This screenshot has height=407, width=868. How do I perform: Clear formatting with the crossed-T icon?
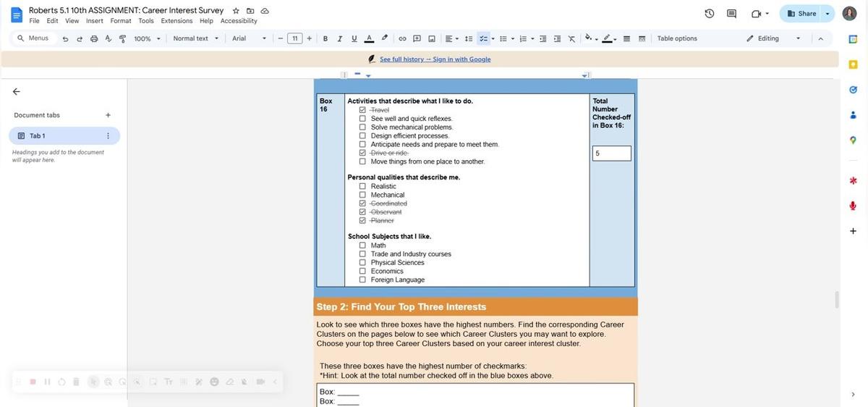pyautogui.click(x=571, y=38)
